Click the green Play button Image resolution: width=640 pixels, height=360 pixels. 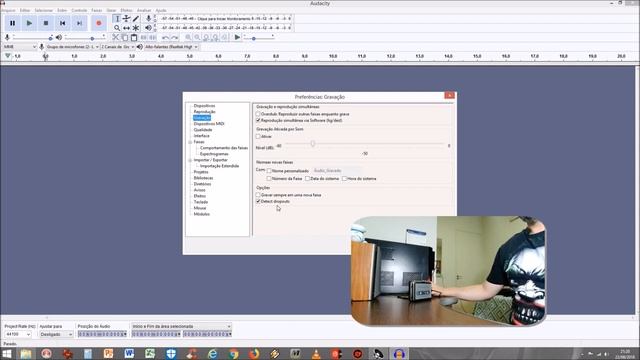click(x=29, y=23)
